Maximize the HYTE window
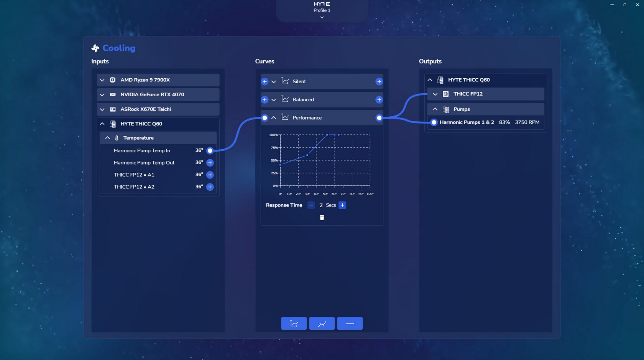The width and height of the screenshot is (644, 360). click(625, 5)
